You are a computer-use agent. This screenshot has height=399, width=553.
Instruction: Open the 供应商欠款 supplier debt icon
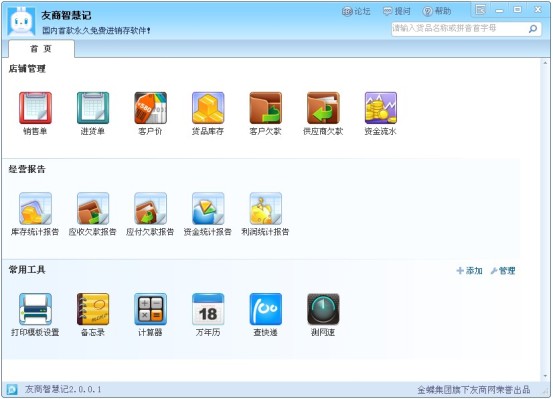coord(323,108)
